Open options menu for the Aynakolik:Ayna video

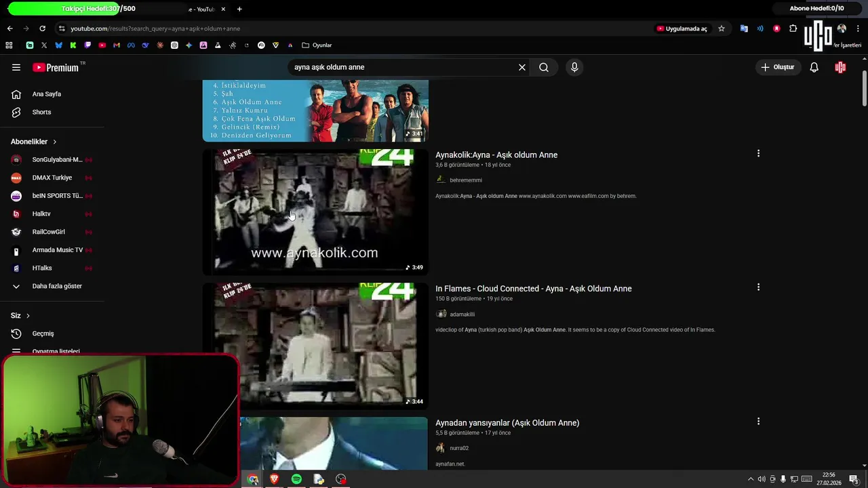[x=758, y=153]
